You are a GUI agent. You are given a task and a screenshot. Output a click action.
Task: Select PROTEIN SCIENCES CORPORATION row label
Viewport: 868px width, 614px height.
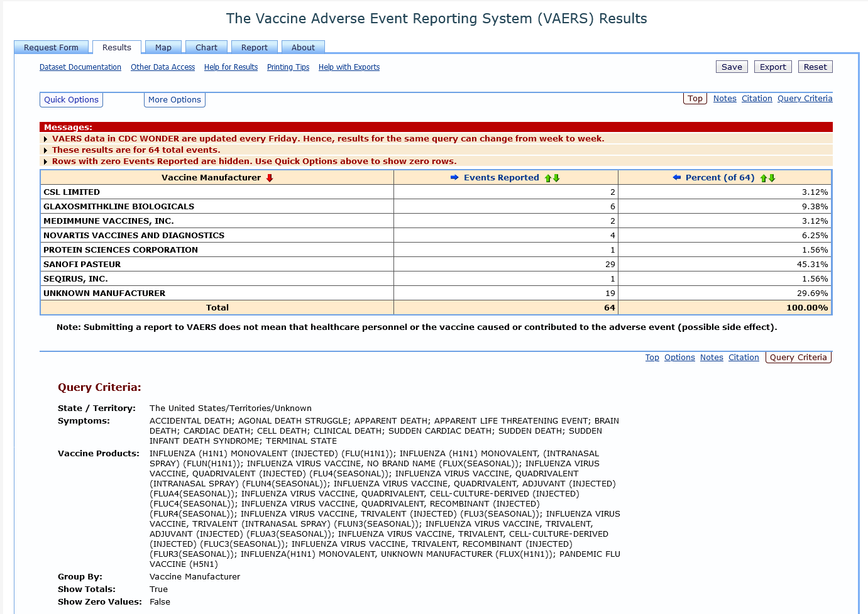(x=121, y=250)
